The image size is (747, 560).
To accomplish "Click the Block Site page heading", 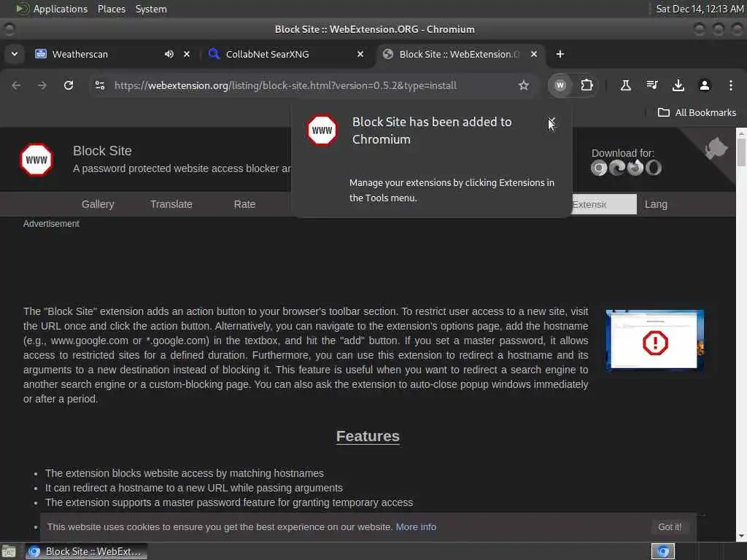I will (x=102, y=151).
